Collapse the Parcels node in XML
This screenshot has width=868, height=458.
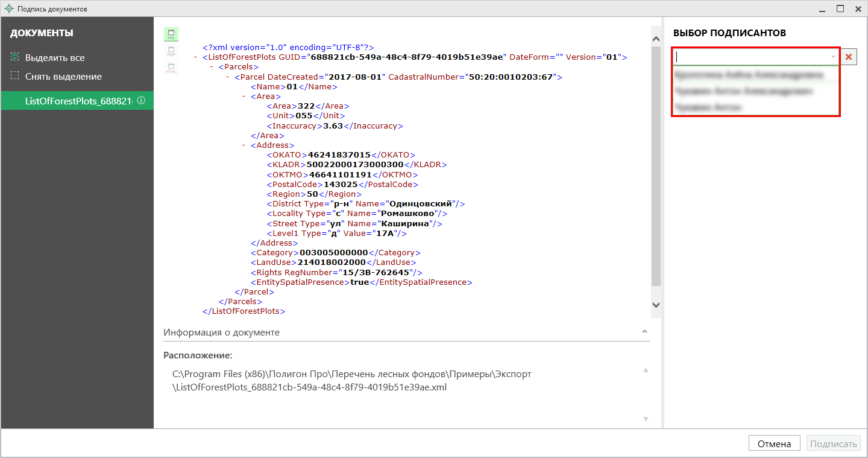pos(213,67)
